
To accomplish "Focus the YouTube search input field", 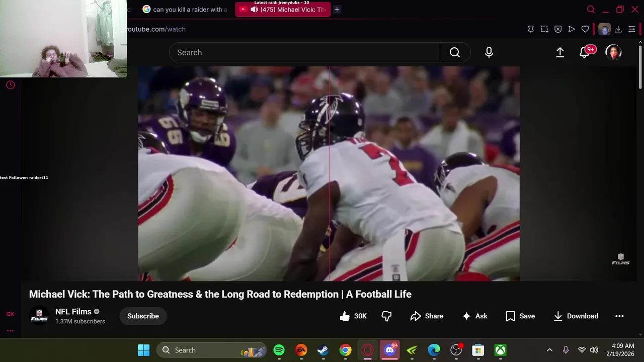I will (x=304, y=52).
